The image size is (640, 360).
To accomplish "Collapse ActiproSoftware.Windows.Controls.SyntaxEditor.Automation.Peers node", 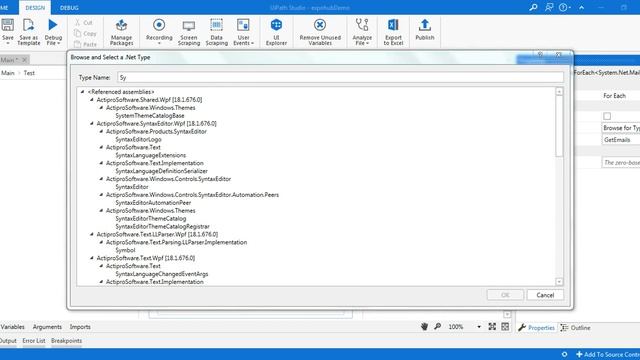I will click(x=101, y=195).
